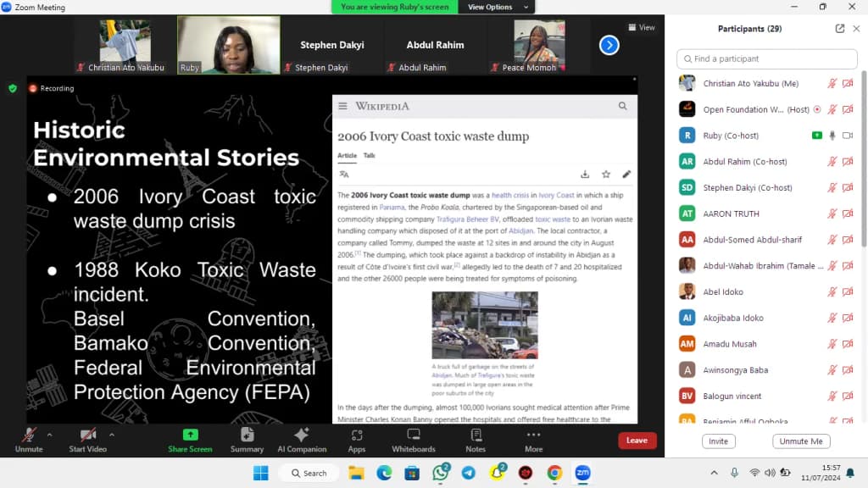Expand video options arrow beside Start Video

(112, 435)
